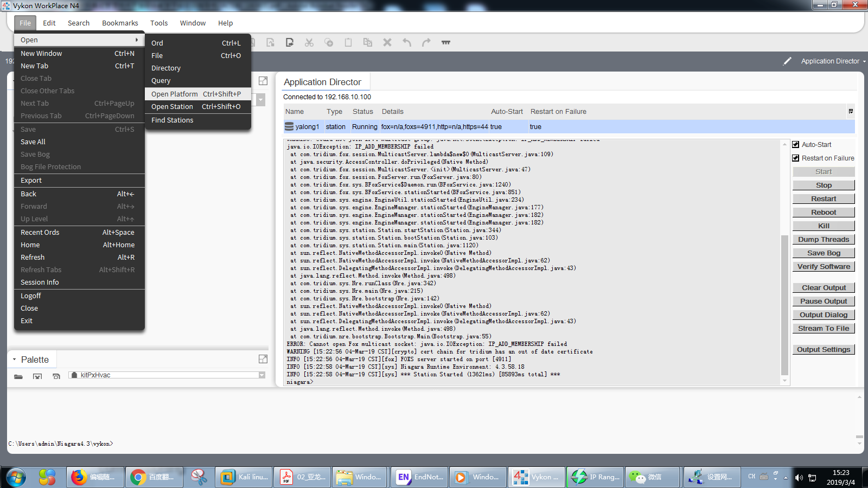
Task: Open the kitPxHvac palette dropdown
Action: point(262,375)
